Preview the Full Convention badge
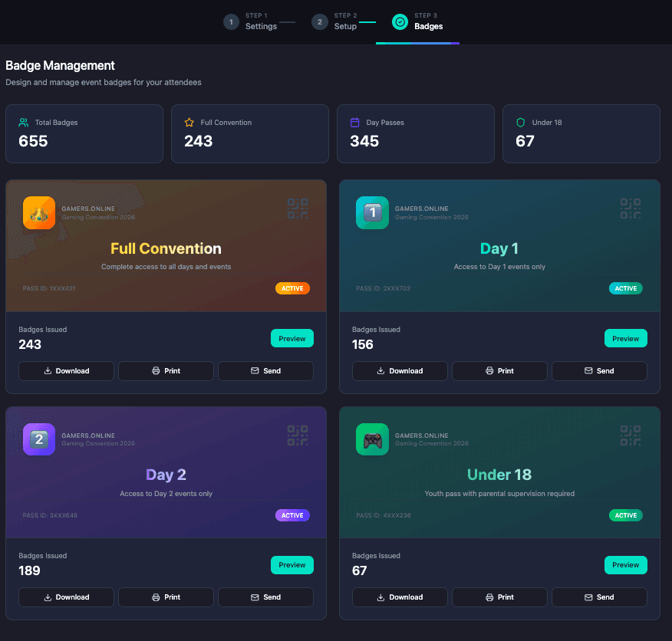Viewport: 672px width, 641px height. pyautogui.click(x=292, y=338)
